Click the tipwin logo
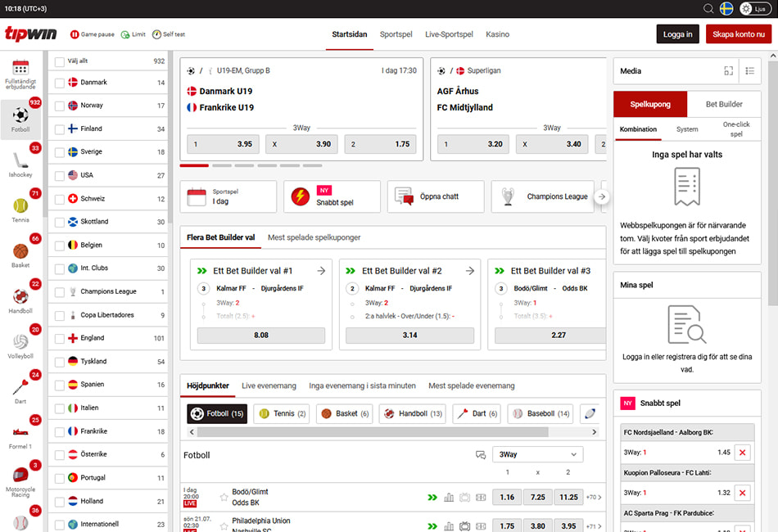 click(x=31, y=34)
